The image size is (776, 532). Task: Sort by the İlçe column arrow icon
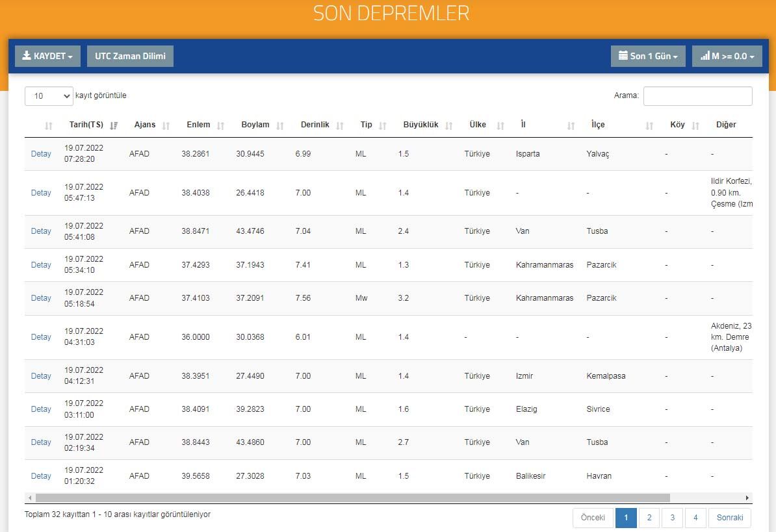649,125
